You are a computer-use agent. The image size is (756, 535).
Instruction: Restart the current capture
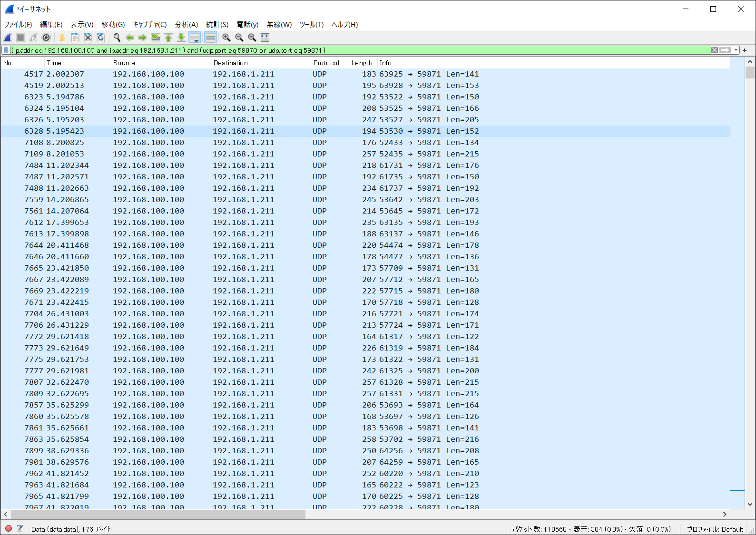[x=33, y=38]
